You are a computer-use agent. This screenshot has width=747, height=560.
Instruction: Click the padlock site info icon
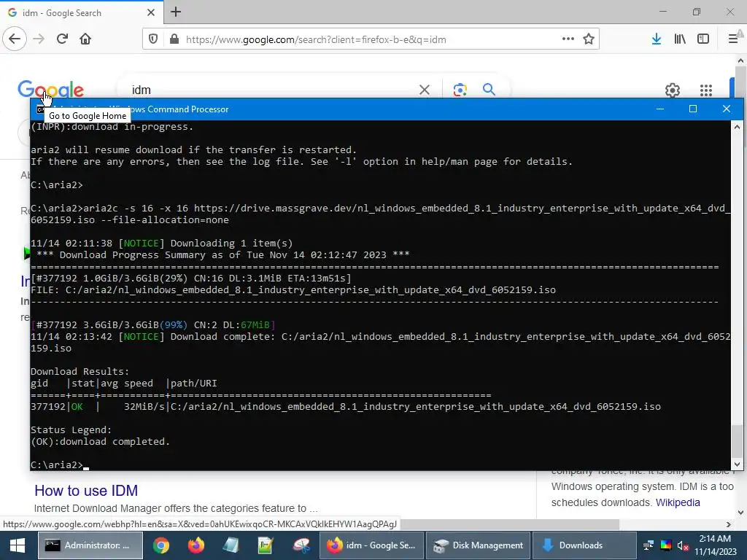(174, 39)
